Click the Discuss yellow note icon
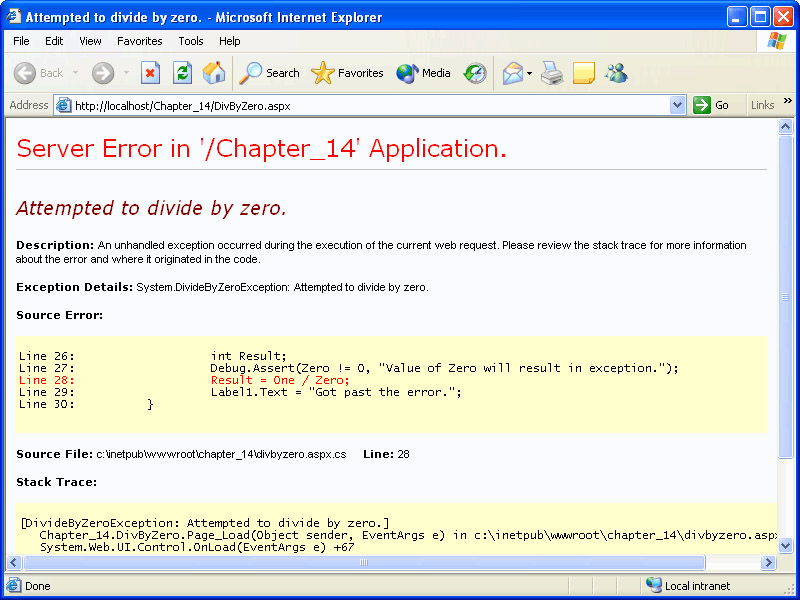 (584, 73)
